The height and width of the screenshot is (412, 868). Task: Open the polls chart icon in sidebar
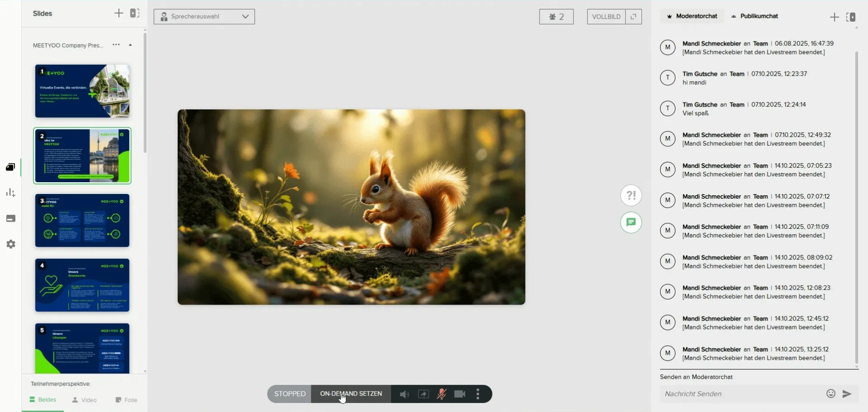(10, 193)
